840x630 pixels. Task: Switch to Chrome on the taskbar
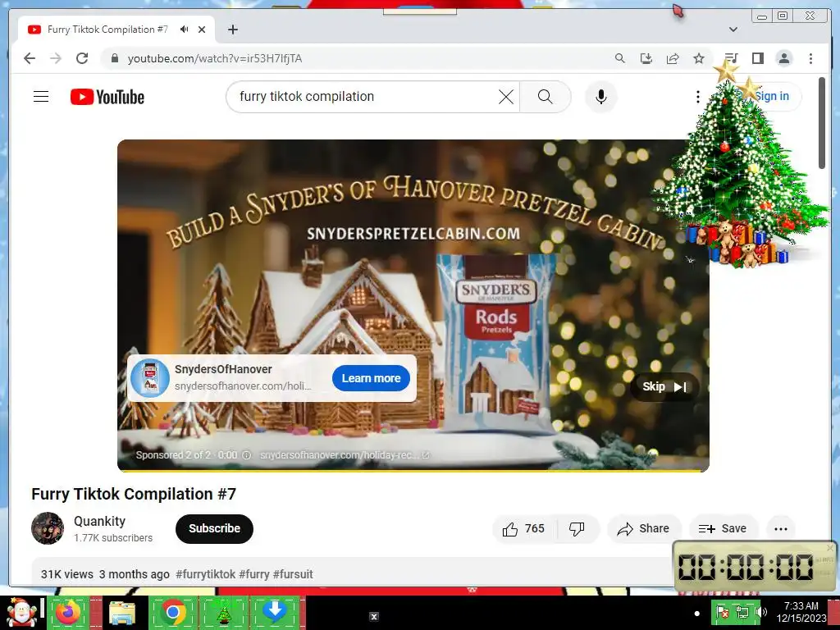pos(172,612)
